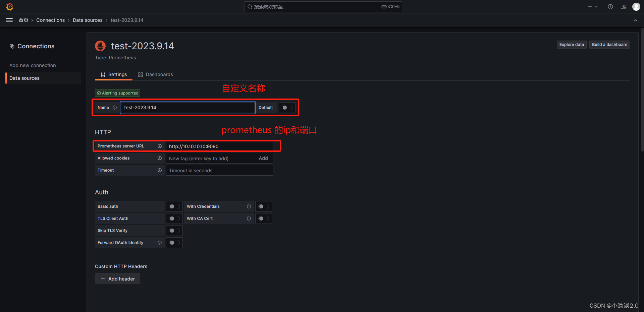Click the test-2023.9.14 breadcrumb item
Viewport: 644px width, 312px height.
[127, 20]
